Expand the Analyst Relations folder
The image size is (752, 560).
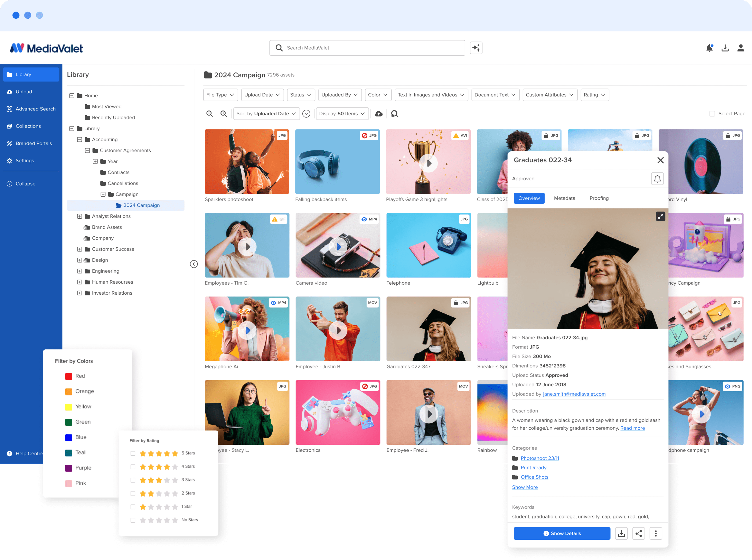(x=79, y=216)
